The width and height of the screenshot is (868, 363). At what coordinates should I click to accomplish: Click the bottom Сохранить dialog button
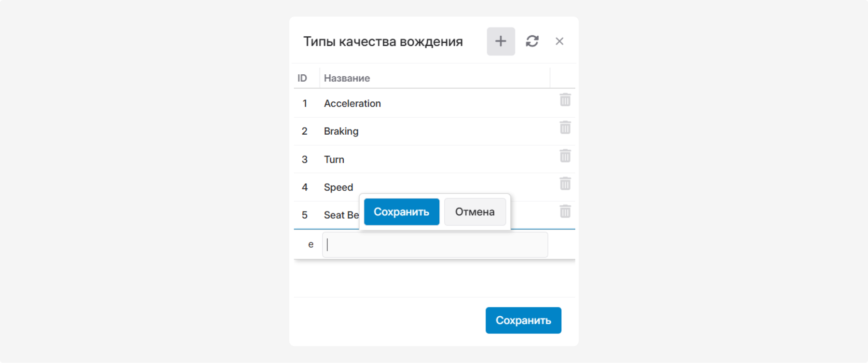[x=523, y=321]
